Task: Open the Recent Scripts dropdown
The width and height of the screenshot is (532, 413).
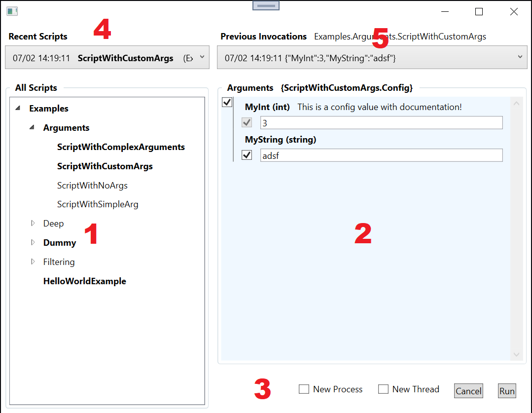Action: (x=107, y=57)
